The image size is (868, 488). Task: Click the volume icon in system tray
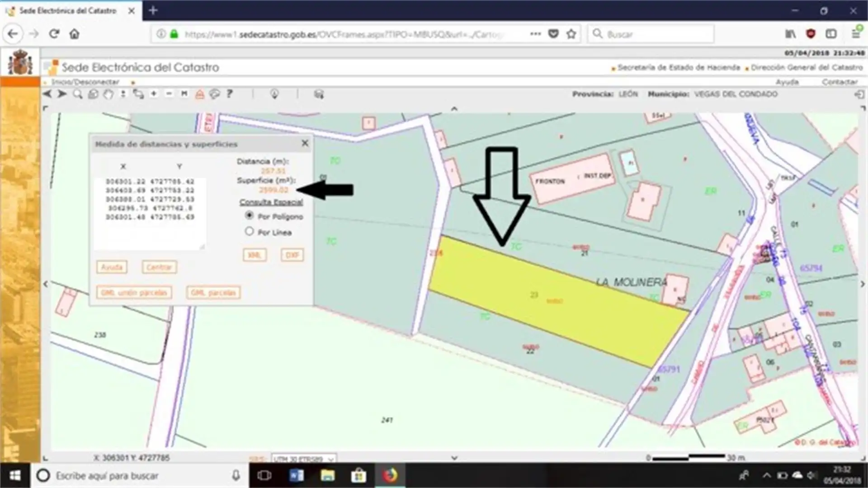812,475
